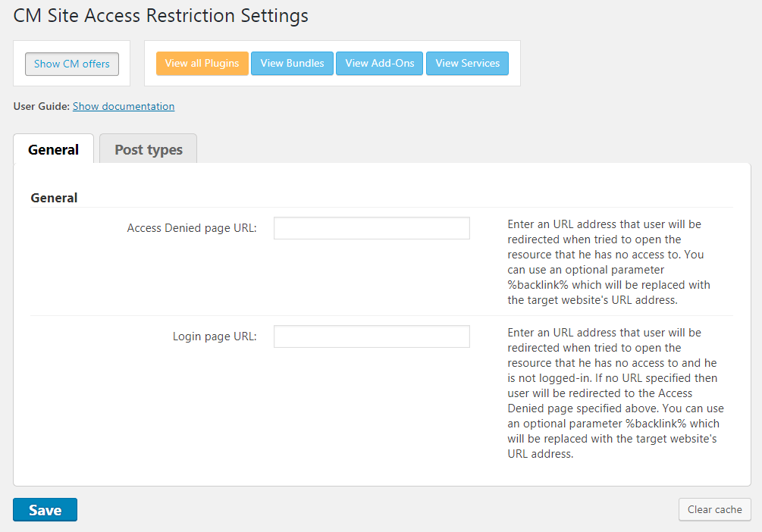The width and height of the screenshot is (762, 532).
Task: Open View all Plugins
Action: point(202,63)
